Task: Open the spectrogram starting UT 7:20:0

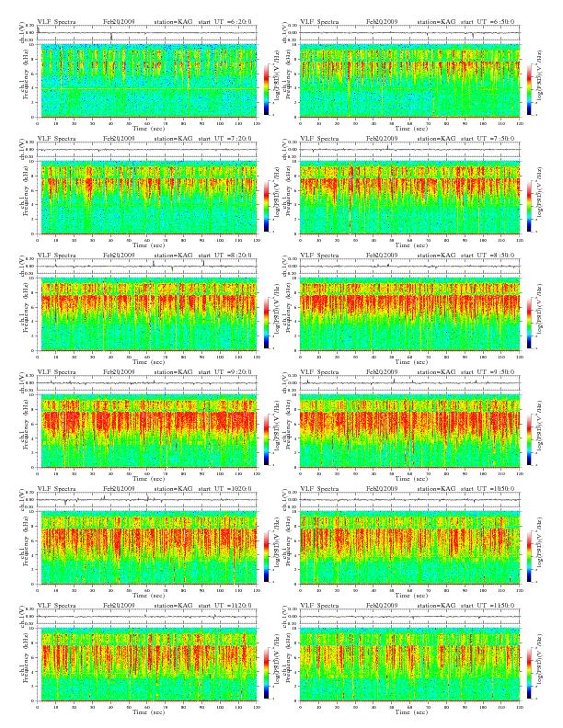Action: pyautogui.click(x=147, y=198)
